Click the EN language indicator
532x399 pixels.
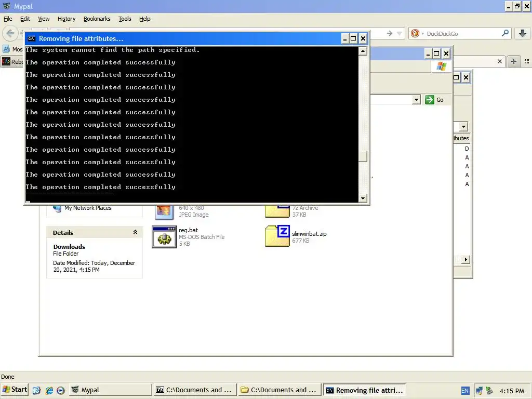(x=465, y=391)
